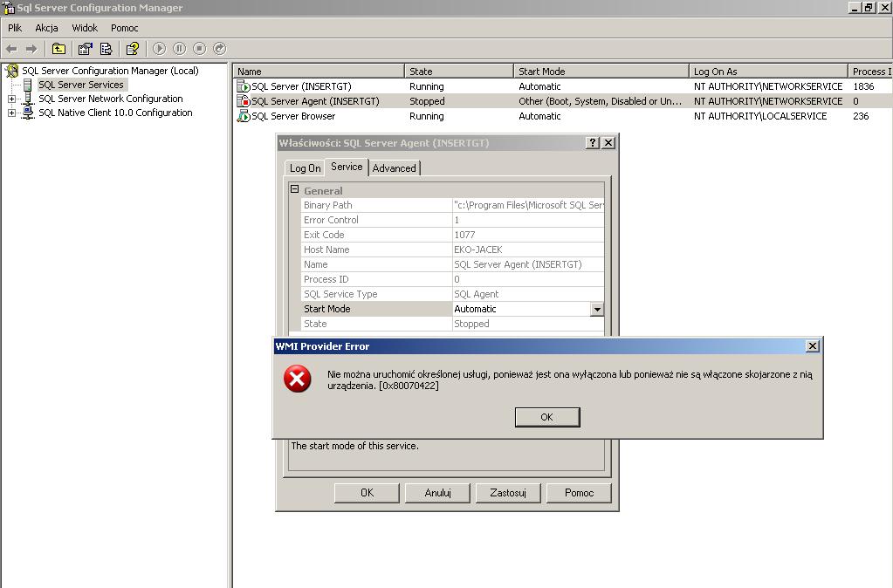Screen dimensions: 893x588
Task: Click the SQL Service Type value SQL Agent
Action: tap(476, 294)
